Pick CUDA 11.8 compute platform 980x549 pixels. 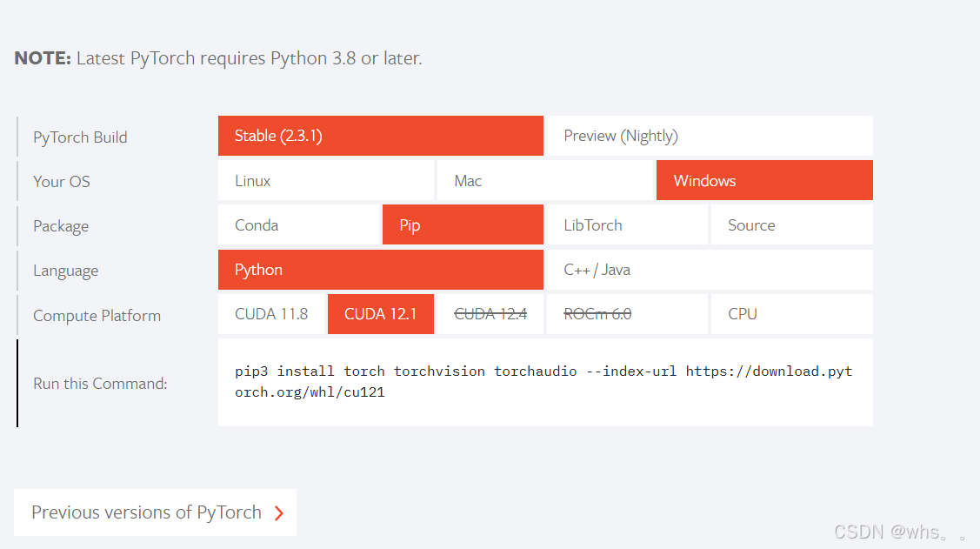coord(271,313)
